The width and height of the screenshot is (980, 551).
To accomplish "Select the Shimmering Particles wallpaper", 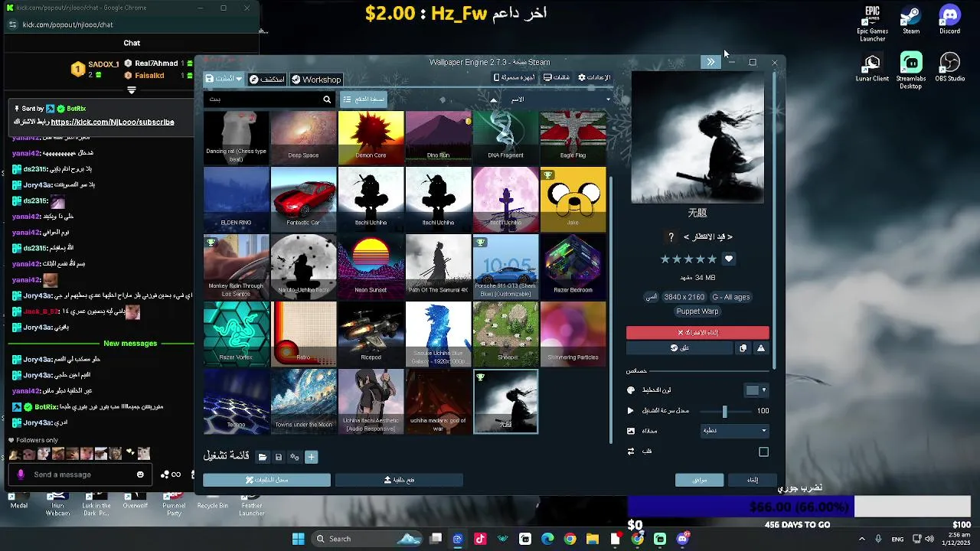I will pyautogui.click(x=573, y=334).
